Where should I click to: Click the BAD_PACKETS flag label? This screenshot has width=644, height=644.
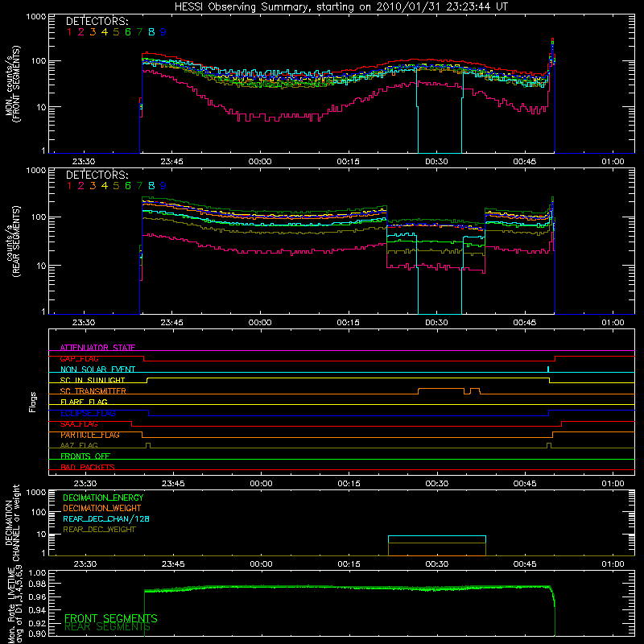click(88, 467)
